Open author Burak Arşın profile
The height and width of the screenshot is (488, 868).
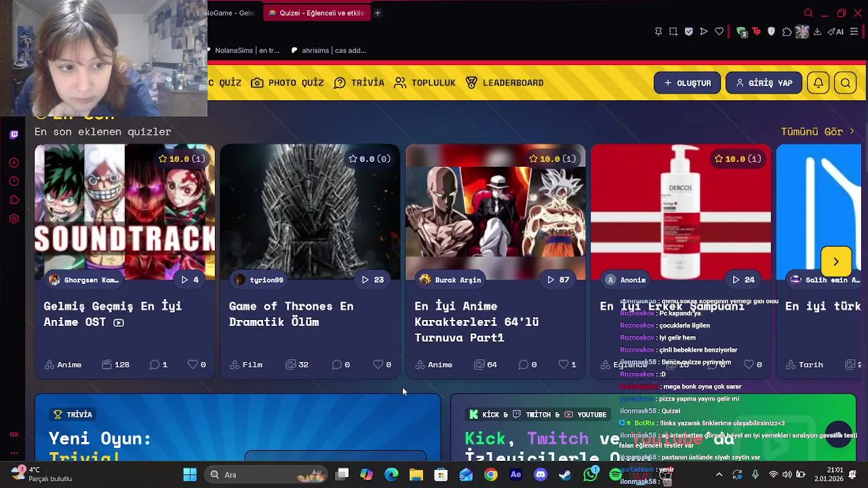pyautogui.click(x=450, y=280)
